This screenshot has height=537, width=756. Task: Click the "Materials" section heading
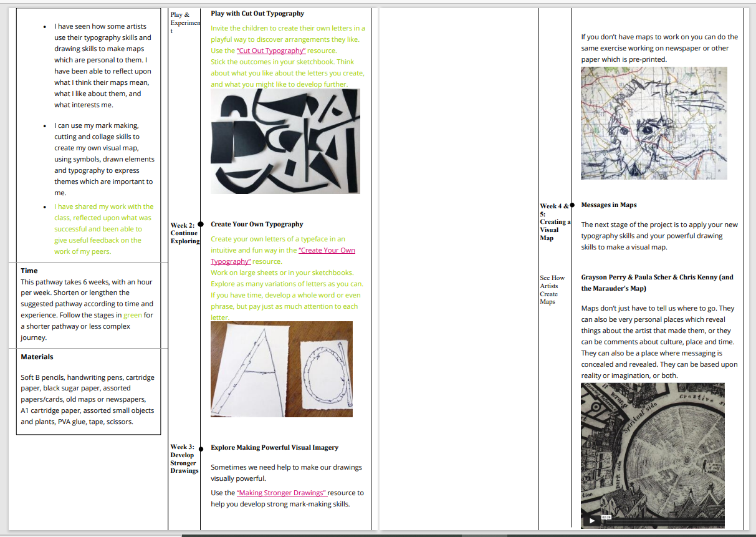pos(37,357)
